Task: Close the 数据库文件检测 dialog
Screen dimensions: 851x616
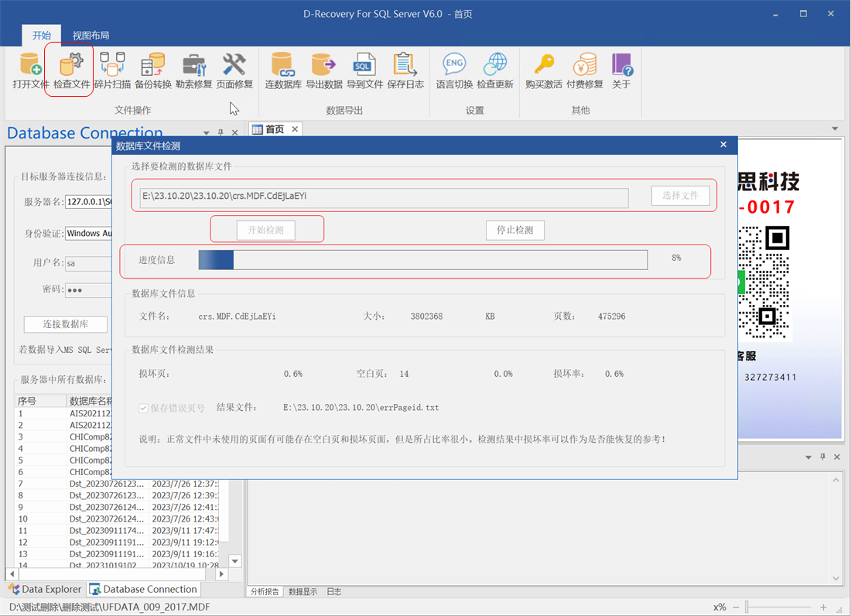Action: pos(723,145)
